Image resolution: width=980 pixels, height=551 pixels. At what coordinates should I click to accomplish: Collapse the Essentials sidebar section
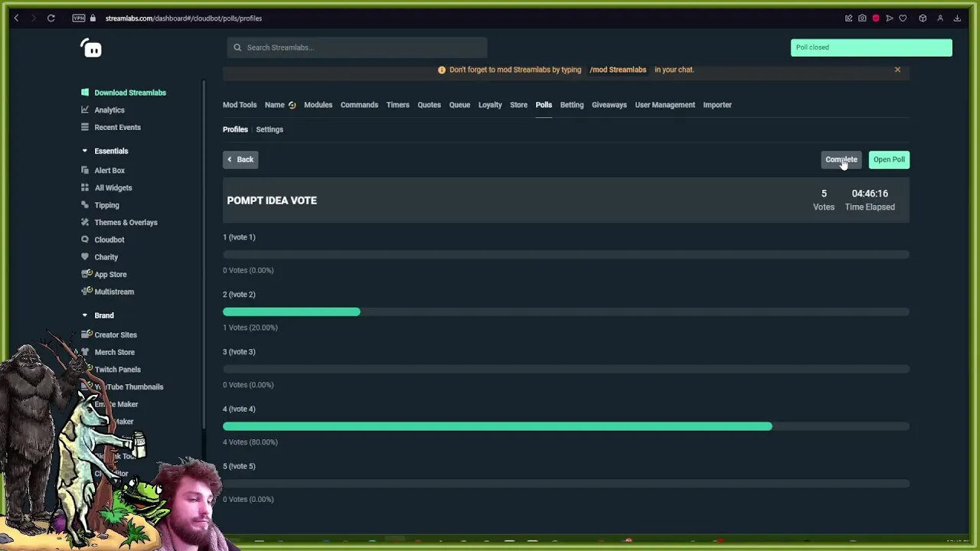coord(85,151)
